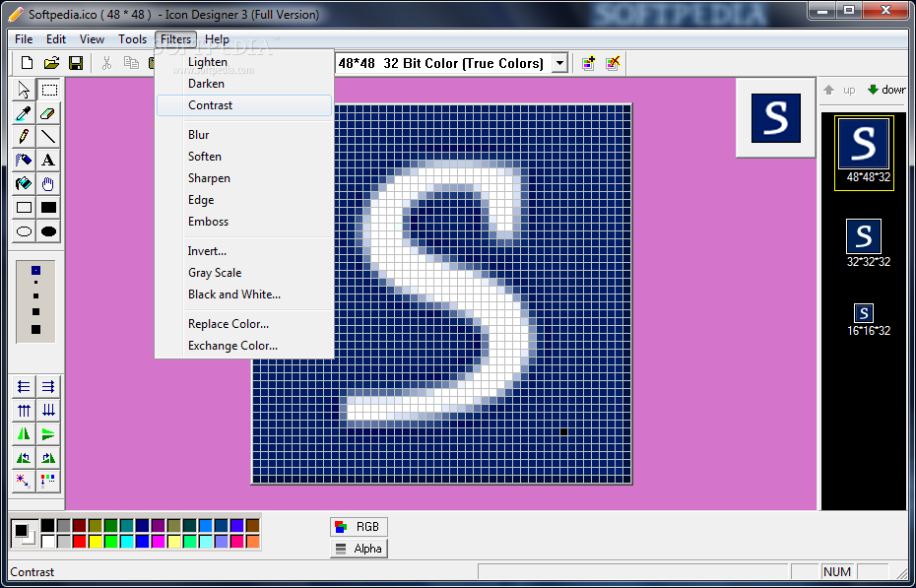916x588 pixels.
Task: Click the shift image down arrows icon
Action: [49, 411]
